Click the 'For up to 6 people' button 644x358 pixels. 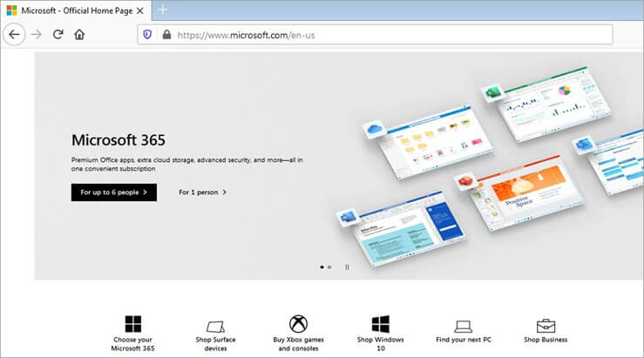click(x=113, y=192)
